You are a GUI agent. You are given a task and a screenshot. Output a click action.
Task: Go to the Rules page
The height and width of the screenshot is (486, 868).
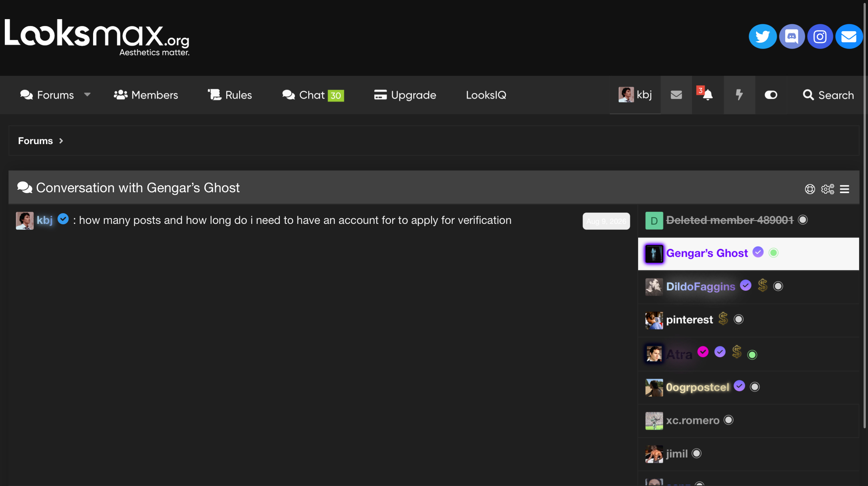[230, 95]
